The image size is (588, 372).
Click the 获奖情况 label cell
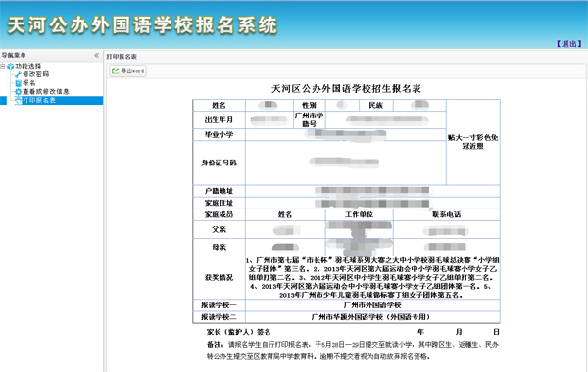pyautogui.click(x=219, y=277)
